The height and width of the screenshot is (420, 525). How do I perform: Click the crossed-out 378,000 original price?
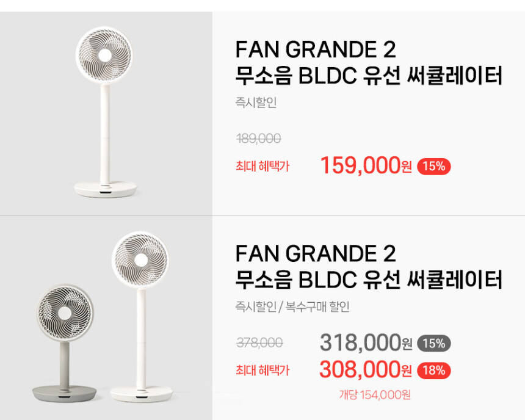tap(259, 343)
